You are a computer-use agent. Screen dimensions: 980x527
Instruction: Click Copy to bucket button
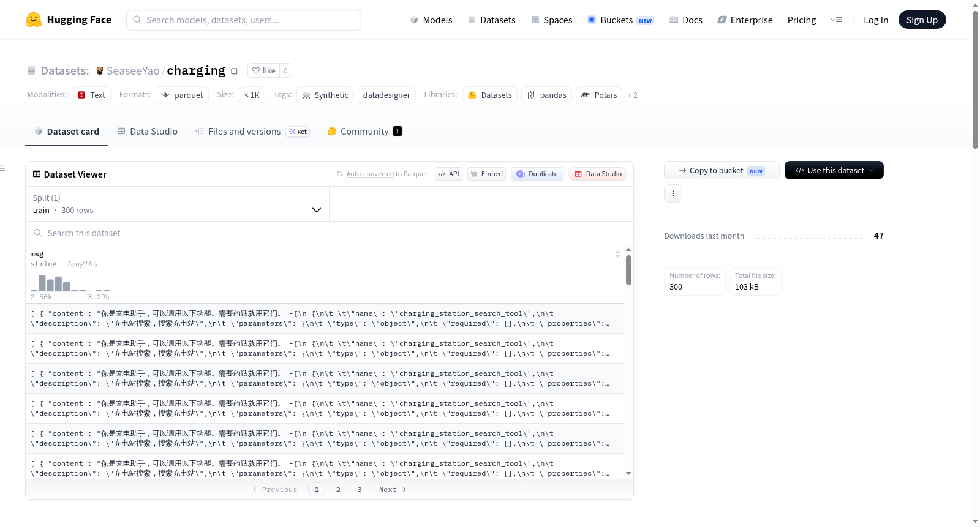pyautogui.click(x=721, y=170)
